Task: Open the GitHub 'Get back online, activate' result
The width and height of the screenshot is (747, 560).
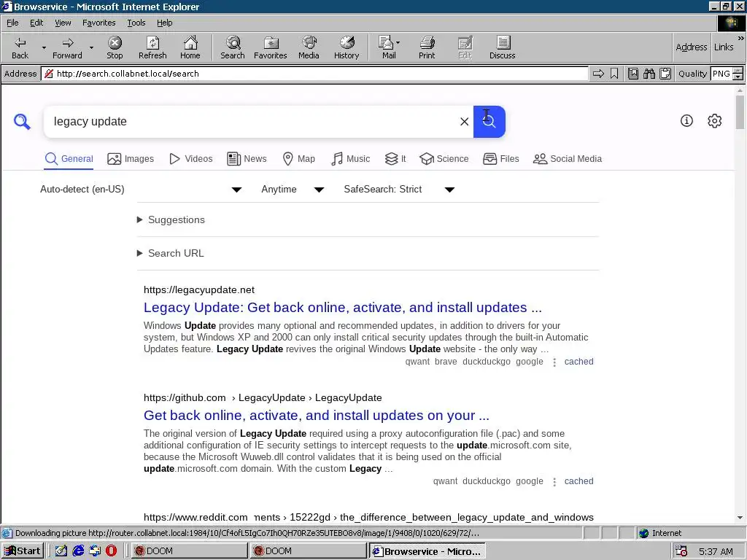Action: [317, 415]
